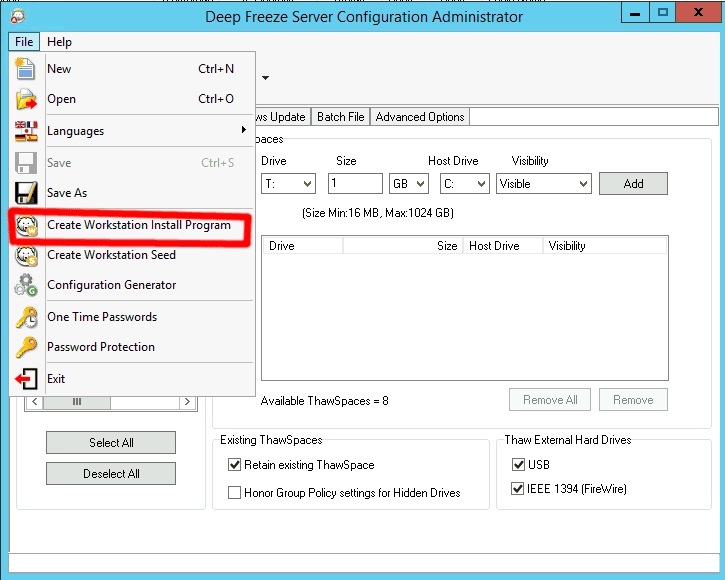Sort ThawSpace list by Visibility column

pos(605,246)
